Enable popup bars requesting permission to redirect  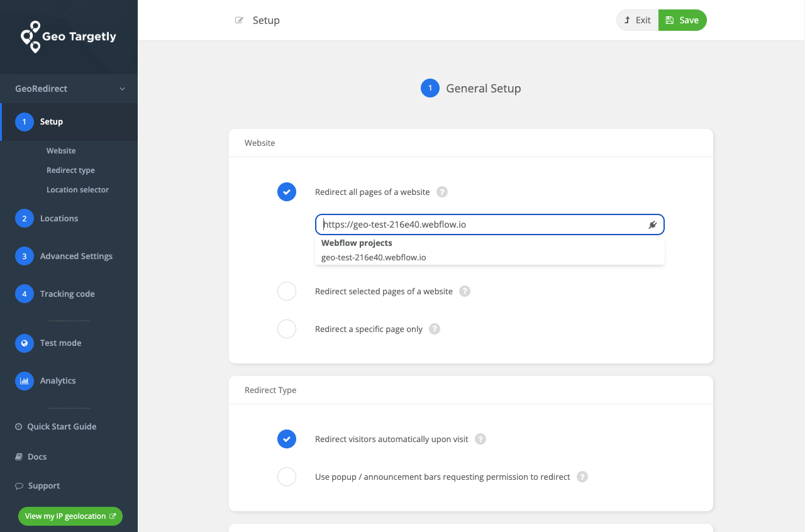[x=287, y=477]
